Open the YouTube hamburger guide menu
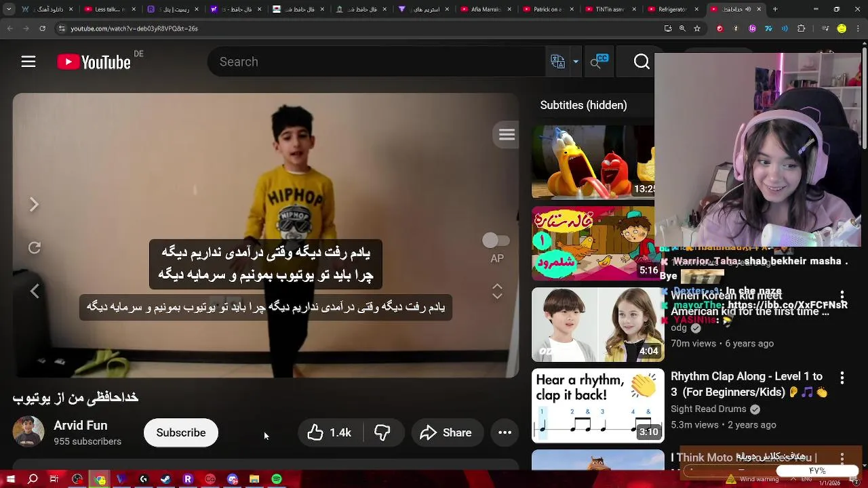Screen dimensions: 868x488 coord(28,62)
